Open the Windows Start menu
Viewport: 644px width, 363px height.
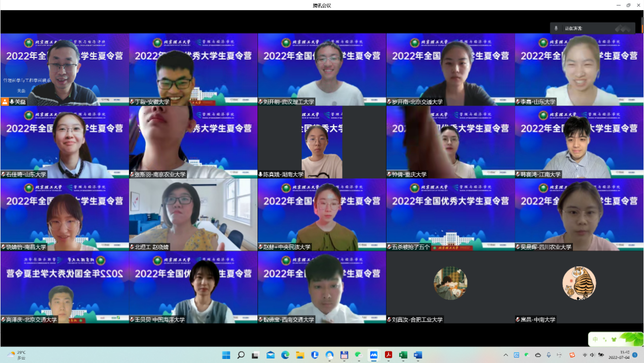tap(226, 355)
